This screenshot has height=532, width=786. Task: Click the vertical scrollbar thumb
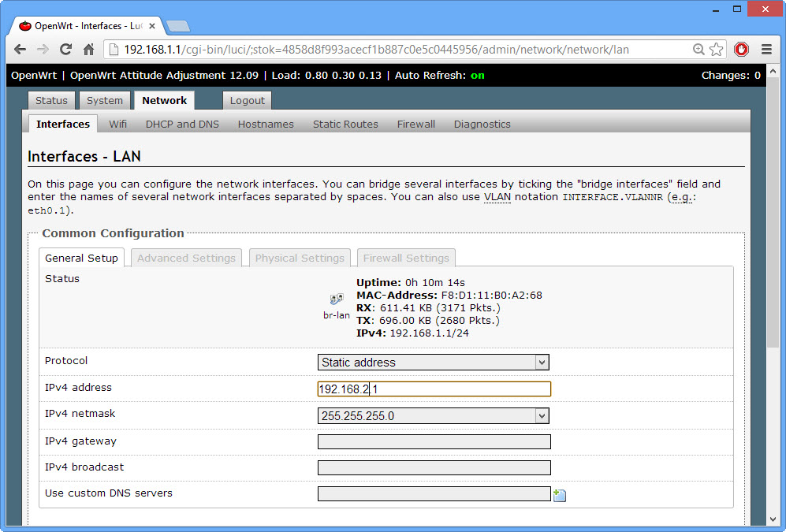[x=773, y=212]
